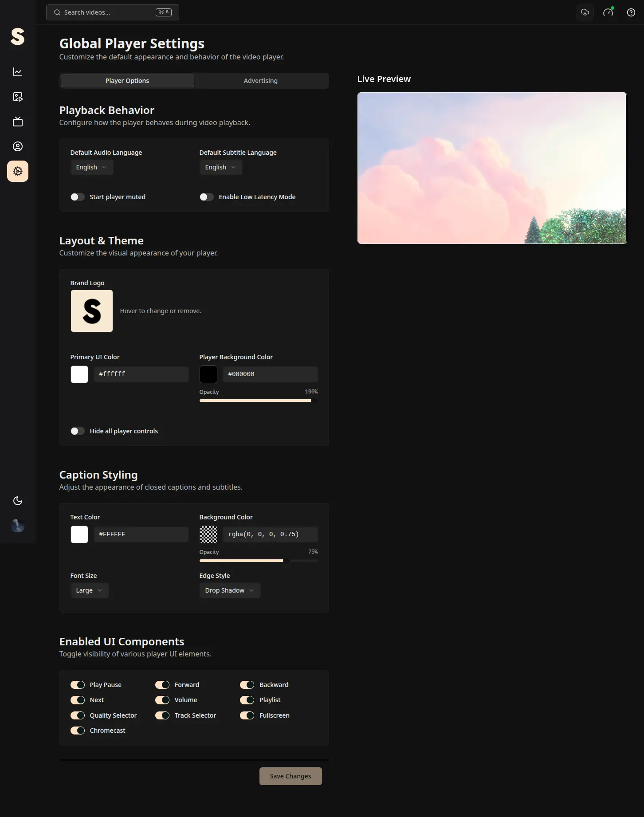Open the help question mark icon
The width and height of the screenshot is (644, 817).
631,12
